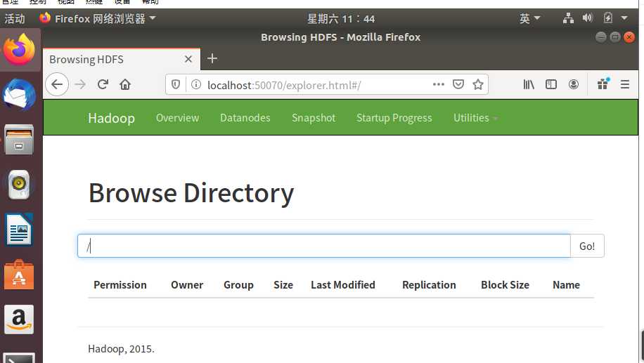The height and width of the screenshot is (363, 644).
Task: Expand the system menu arrow in the top bar
Action: 624,18
